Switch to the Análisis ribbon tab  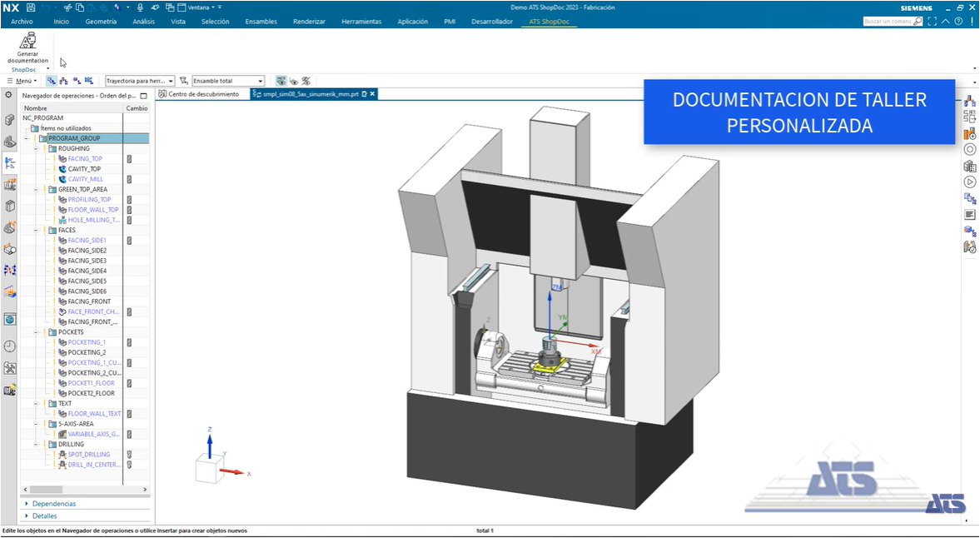pyautogui.click(x=144, y=22)
